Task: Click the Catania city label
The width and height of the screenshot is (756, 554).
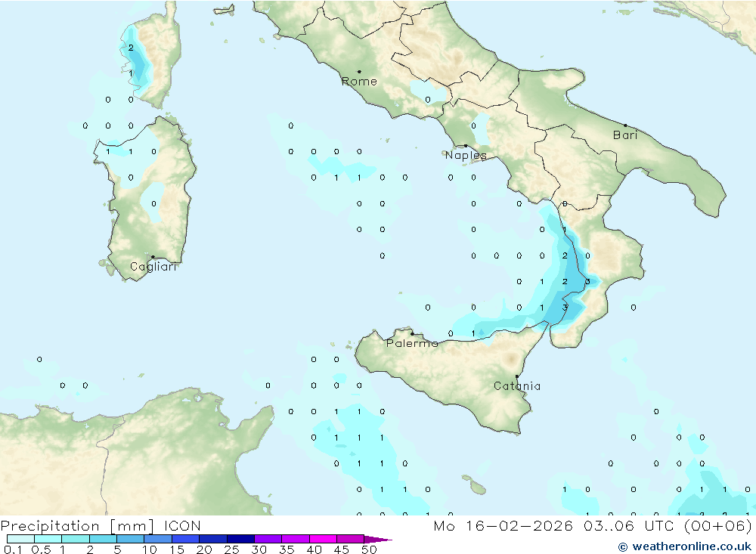Action: point(517,385)
